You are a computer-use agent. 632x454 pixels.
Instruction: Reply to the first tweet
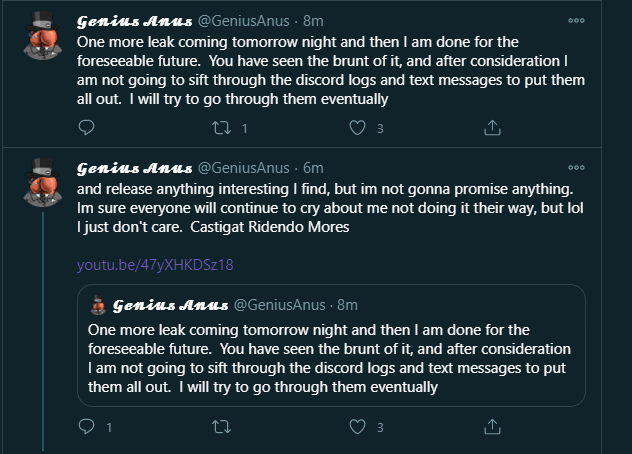86,128
